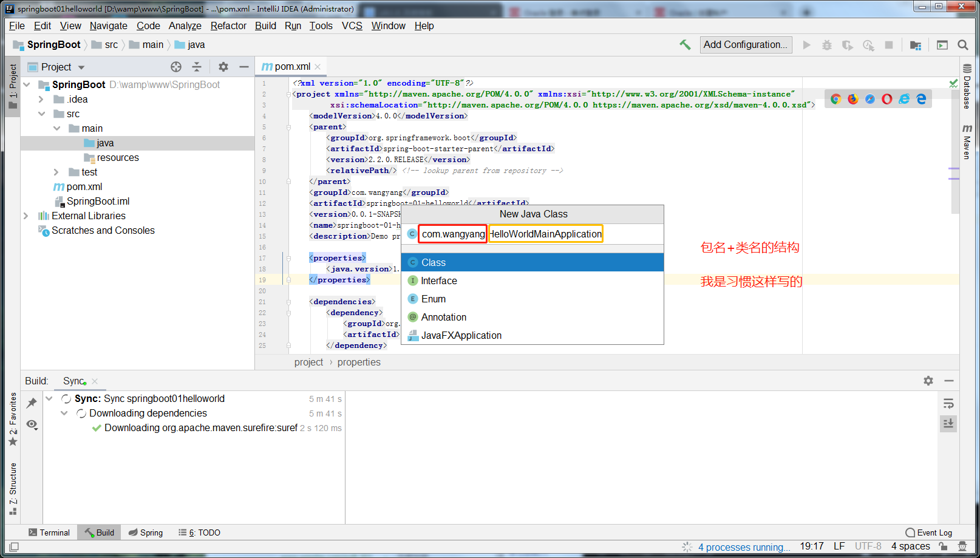Select SpringBoot.iml file in tree
Viewport: 980px width, 558px height.
[x=98, y=201]
